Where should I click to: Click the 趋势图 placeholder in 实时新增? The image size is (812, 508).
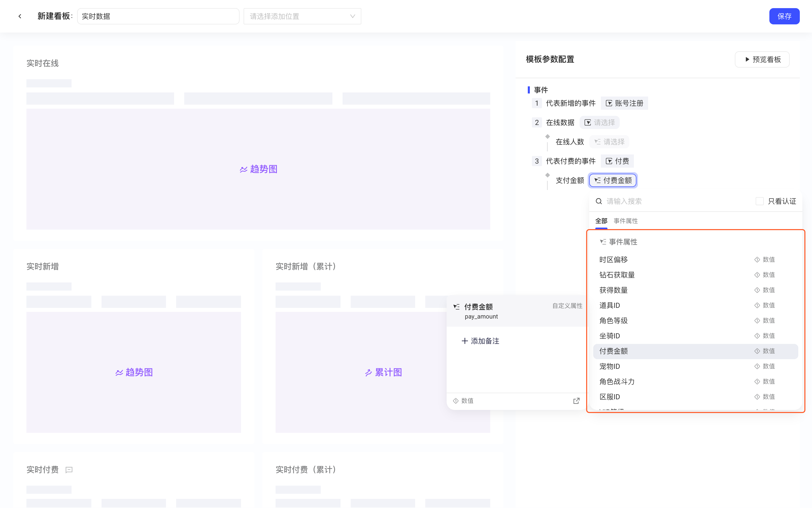click(x=133, y=372)
